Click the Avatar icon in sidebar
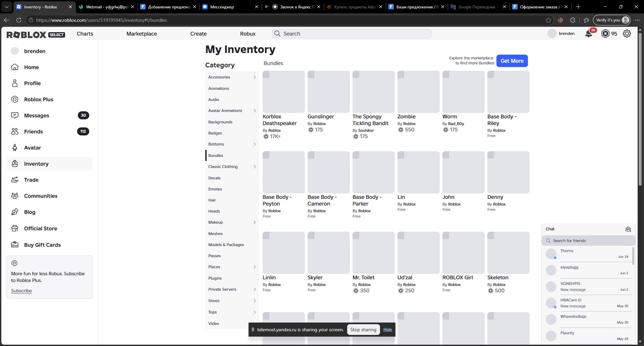Image resolution: width=644 pixels, height=346 pixels. pos(15,148)
